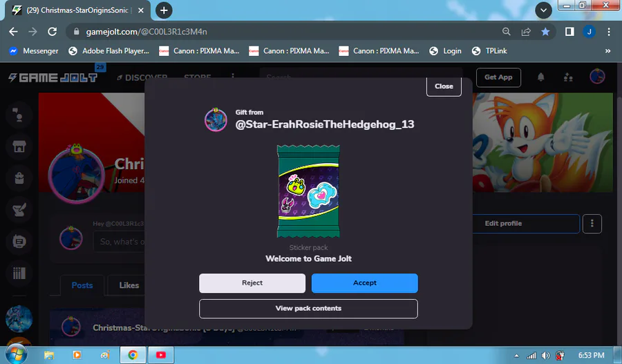Open quests icon in left sidebar
This screenshot has height=364, width=622.
[x=19, y=210]
